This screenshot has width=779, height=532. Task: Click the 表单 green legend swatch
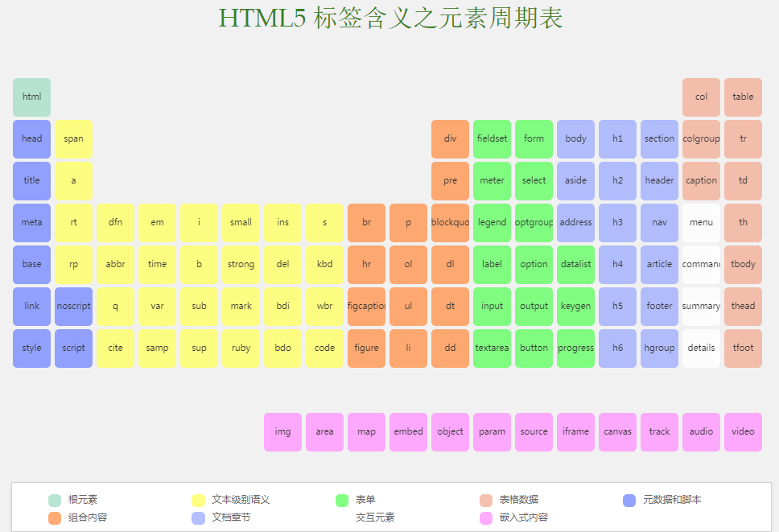342,501
